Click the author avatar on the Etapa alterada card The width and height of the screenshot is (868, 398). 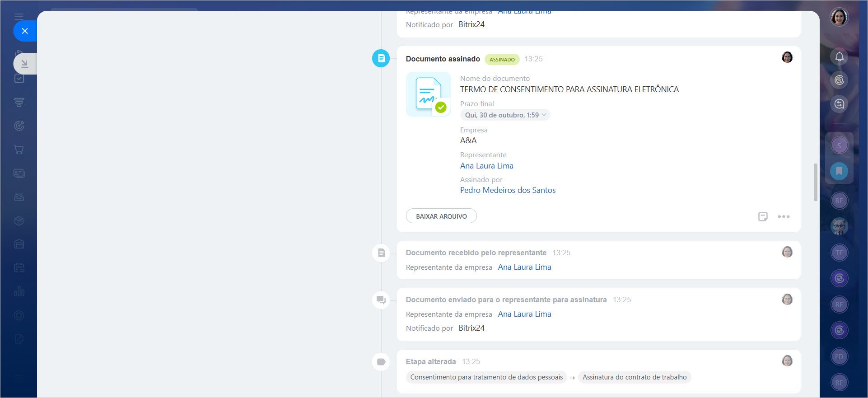(787, 361)
